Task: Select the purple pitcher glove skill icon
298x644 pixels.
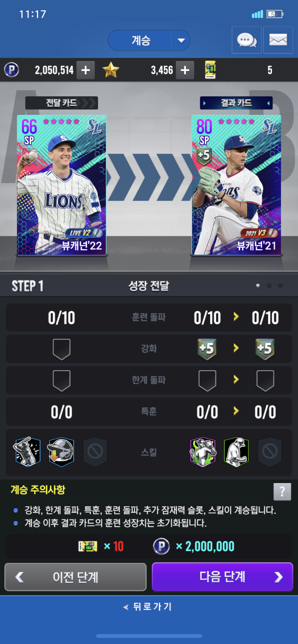Action: [203, 452]
